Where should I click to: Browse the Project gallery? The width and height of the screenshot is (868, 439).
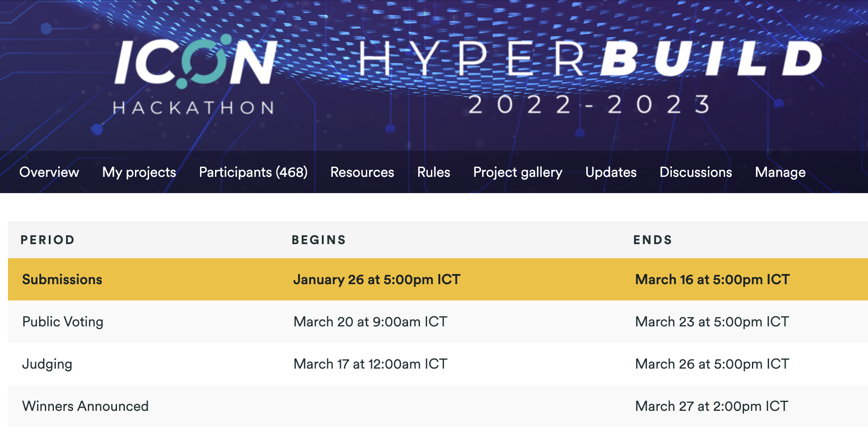pos(518,172)
